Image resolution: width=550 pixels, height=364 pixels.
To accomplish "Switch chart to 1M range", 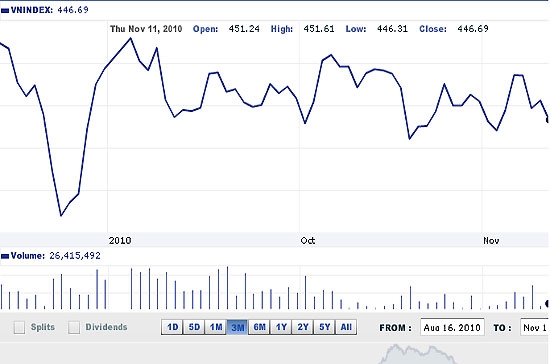I will pyautogui.click(x=216, y=327).
